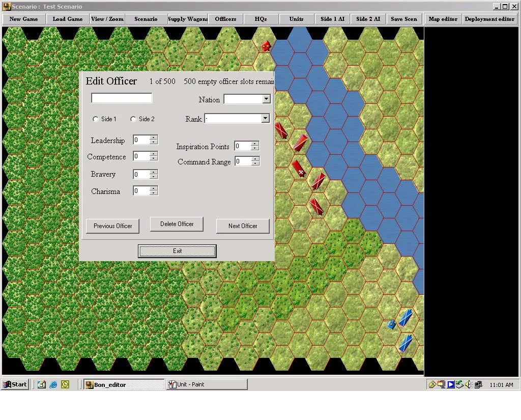The image size is (521, 420).
Task: Click the lower blue infantry unit on the map
Action: tap(406, 343)
